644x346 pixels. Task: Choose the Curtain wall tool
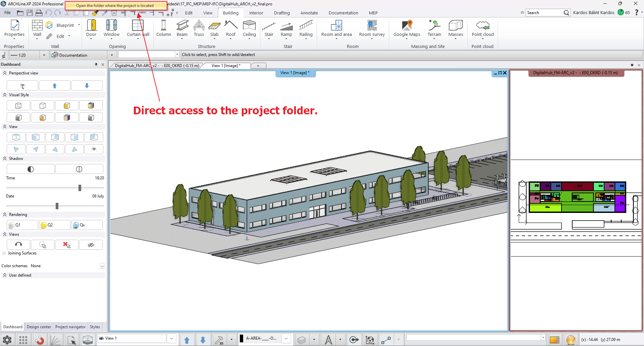click(x=138, y=26)
